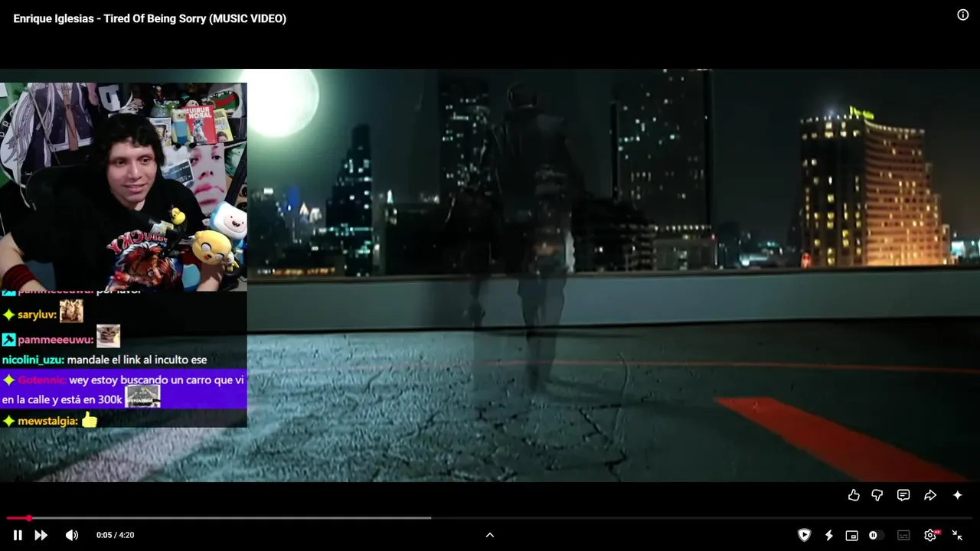Viewport: 980px width, 551px height.
Task: Mute the video volume
Action: coord(71,536)
